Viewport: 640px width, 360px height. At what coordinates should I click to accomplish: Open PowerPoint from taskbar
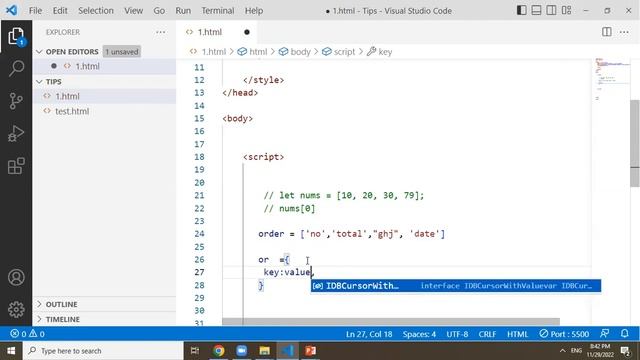311,351
